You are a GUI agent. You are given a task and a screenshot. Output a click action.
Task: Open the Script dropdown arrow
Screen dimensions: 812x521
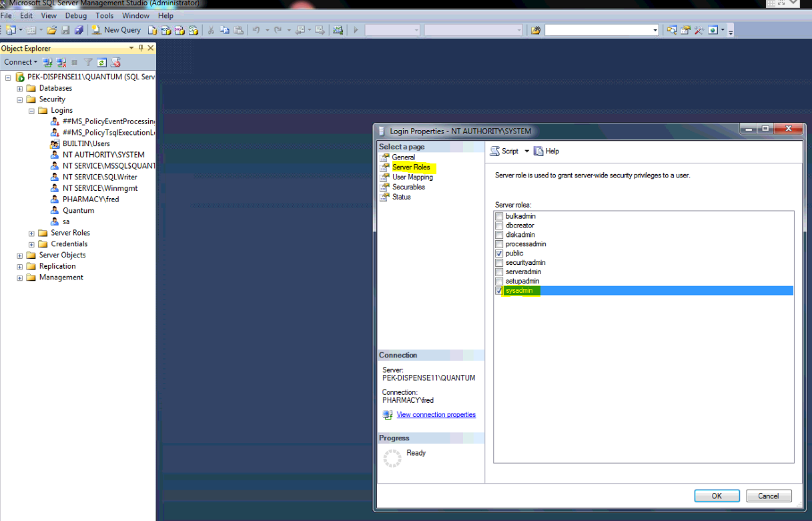coord(526,151)
